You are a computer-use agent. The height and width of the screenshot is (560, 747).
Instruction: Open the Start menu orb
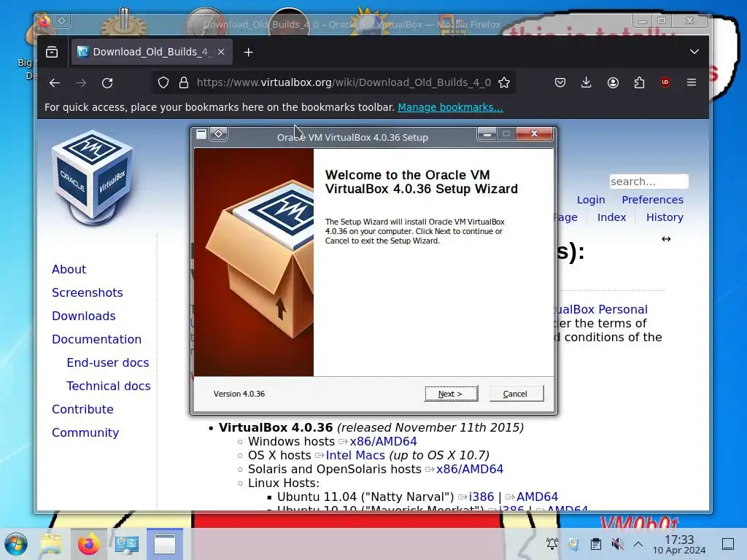pos(16,544)
